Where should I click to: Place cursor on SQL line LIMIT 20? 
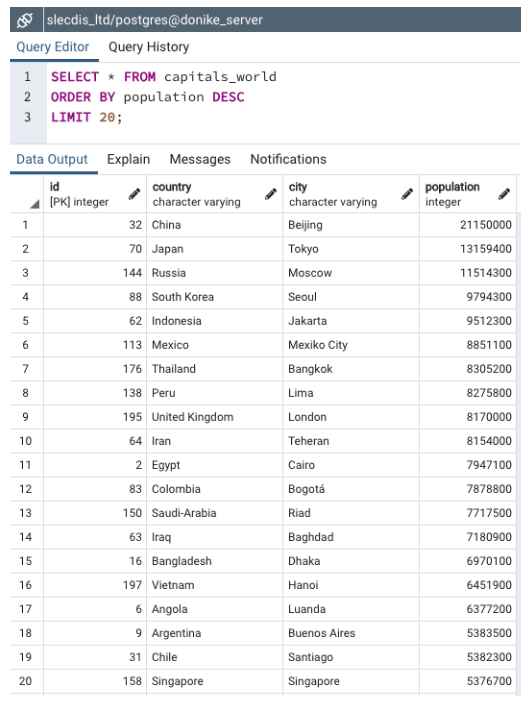(x=86, y=117)
